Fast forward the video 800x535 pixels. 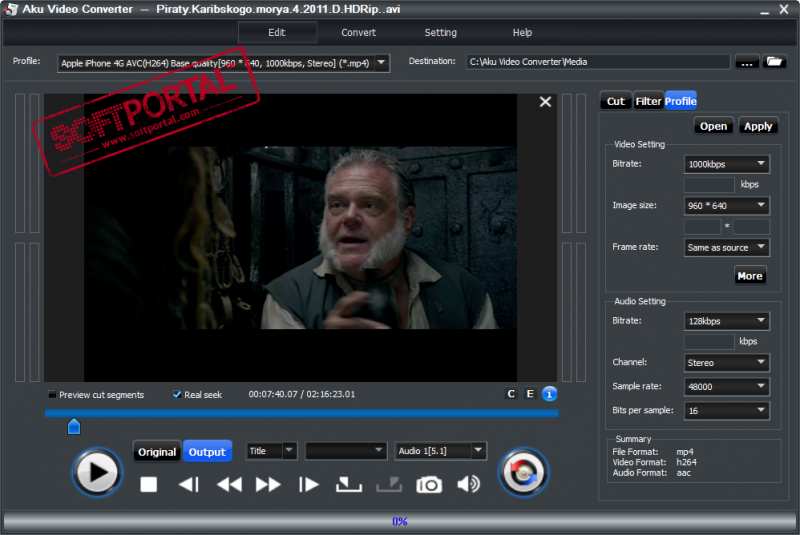pyautogui.click(x=268, y=484)
